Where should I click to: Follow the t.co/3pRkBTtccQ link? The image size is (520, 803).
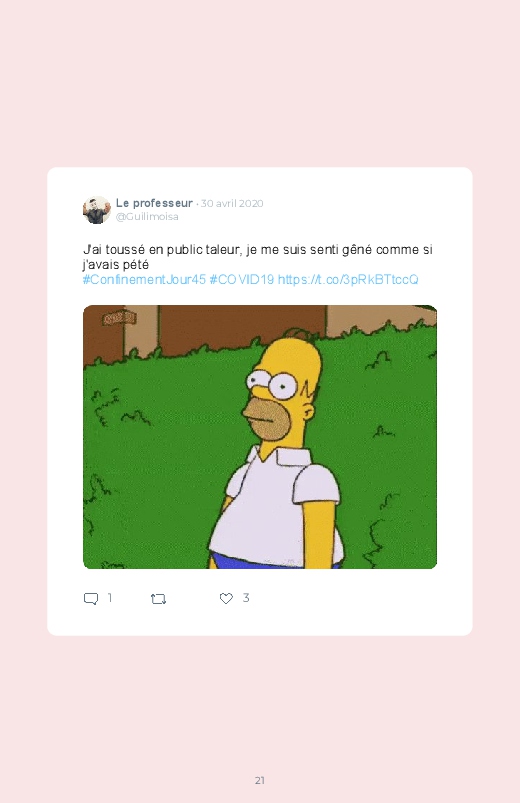(348, 280)
